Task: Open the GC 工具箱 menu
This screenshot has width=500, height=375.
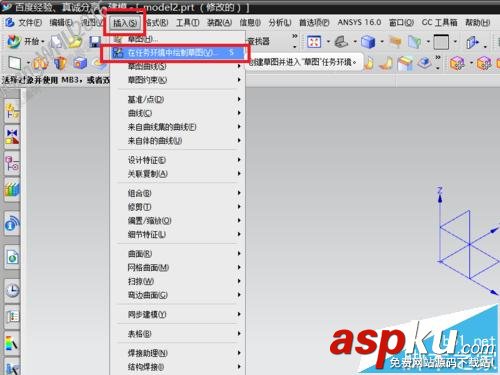Action: [439, 23]
